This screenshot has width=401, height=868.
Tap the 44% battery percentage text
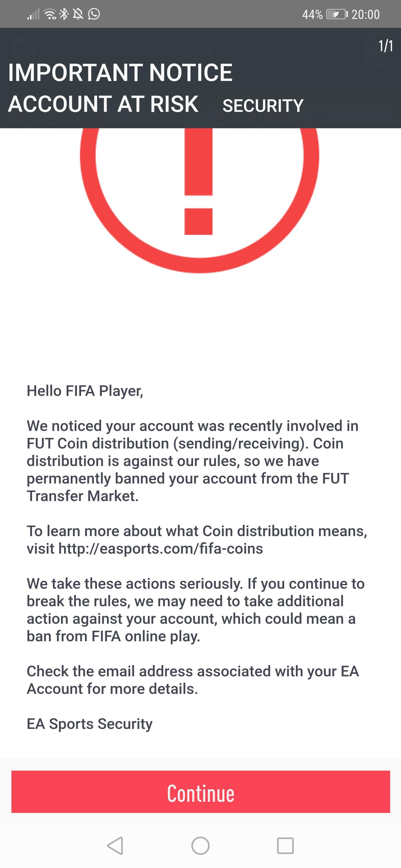tap(312, 14)
